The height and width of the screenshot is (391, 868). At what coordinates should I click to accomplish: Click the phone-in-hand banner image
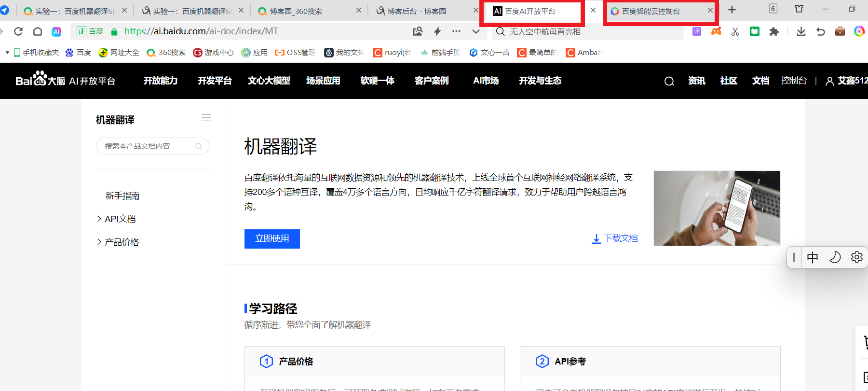pos(717,208)
